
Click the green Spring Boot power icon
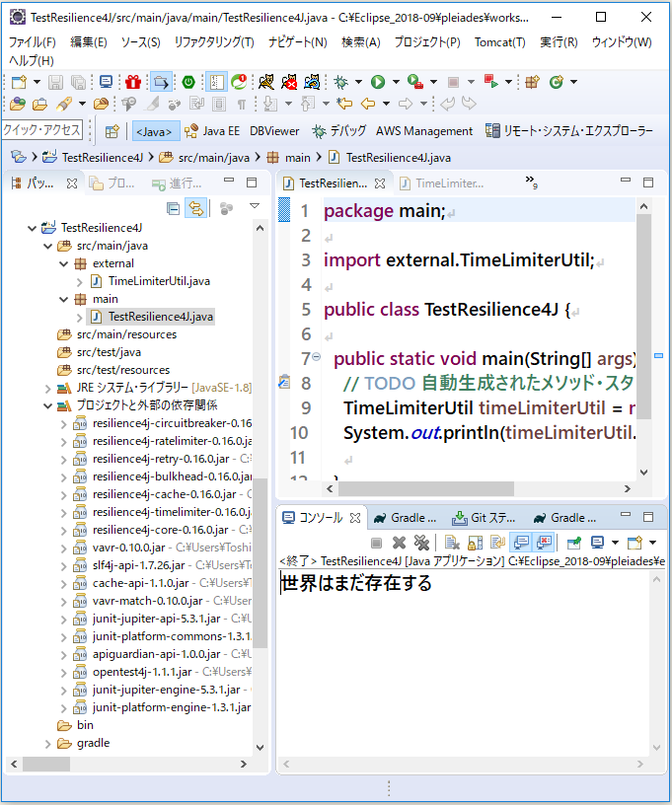pos(188,82)
